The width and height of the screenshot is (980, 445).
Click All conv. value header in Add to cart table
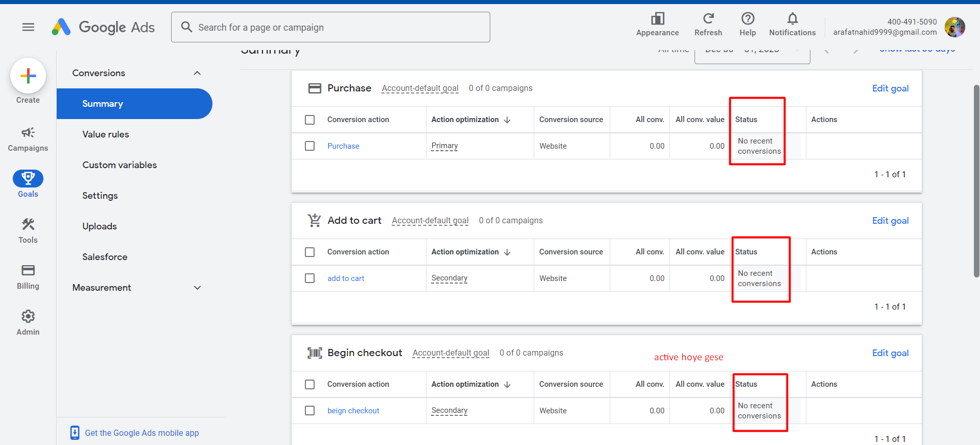700,252
